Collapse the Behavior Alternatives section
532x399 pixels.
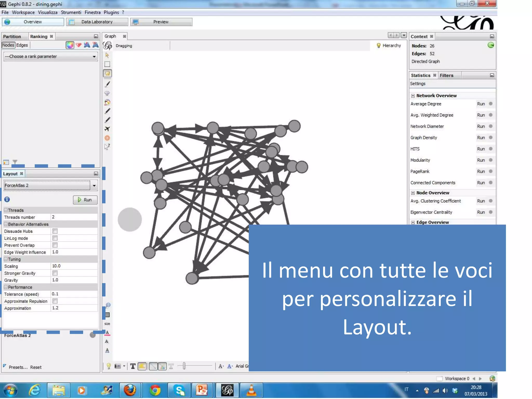pyautogui.click(x=6, y=224)
